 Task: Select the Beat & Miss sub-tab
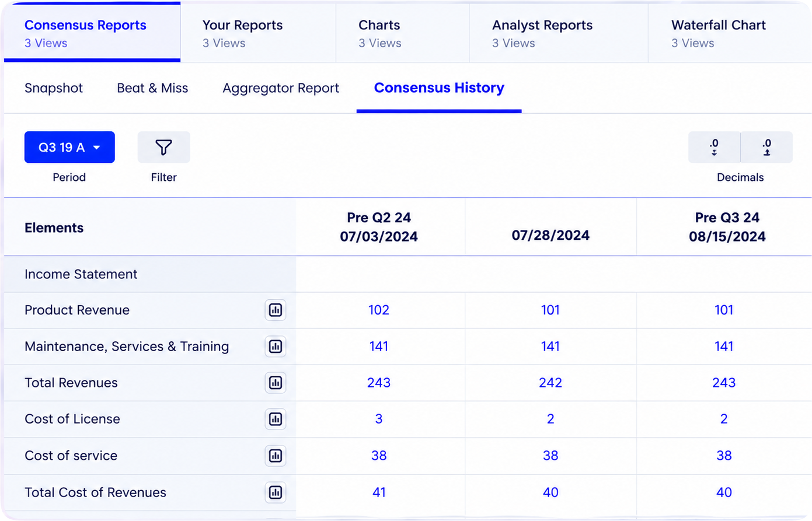tap(152, 88)
